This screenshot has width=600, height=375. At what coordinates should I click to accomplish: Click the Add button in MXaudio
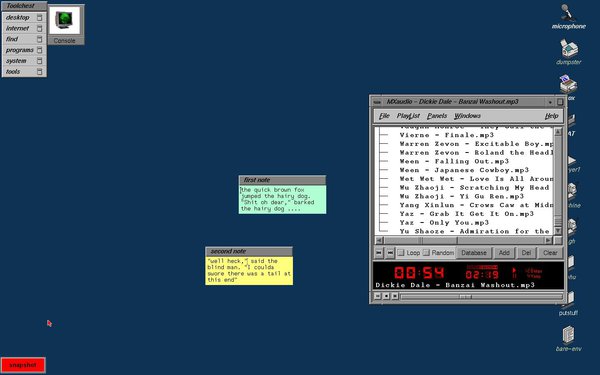(x=504, y=253)
